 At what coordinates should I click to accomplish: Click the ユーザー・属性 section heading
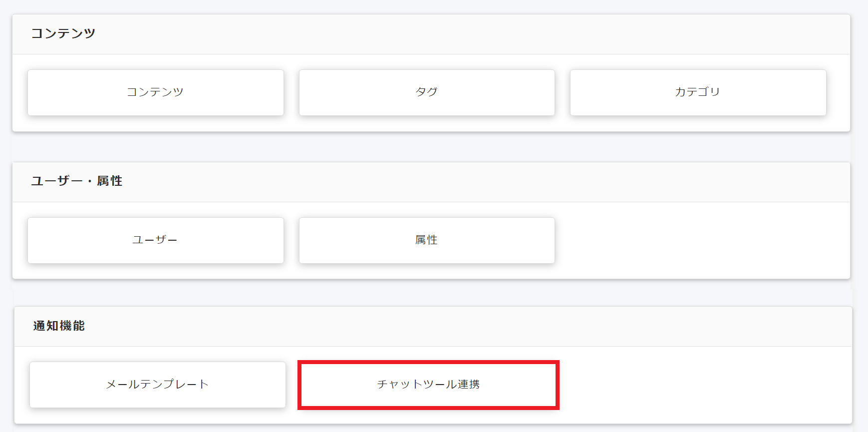point(77,181)
